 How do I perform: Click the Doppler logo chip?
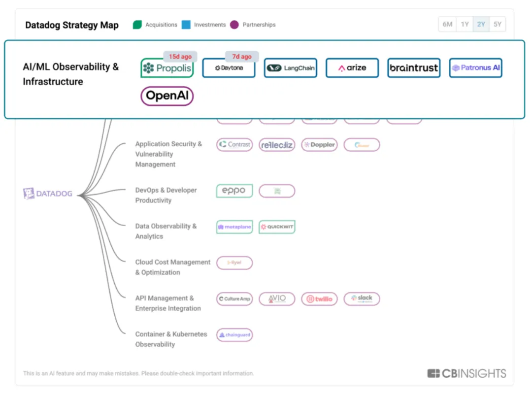[319, 145]
